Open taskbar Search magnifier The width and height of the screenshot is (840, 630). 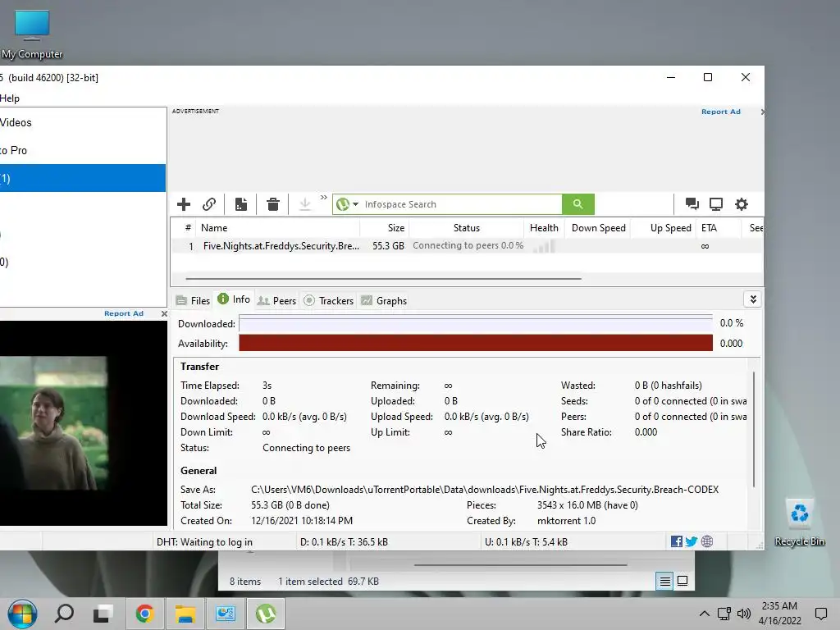click(x=64, y=614)
